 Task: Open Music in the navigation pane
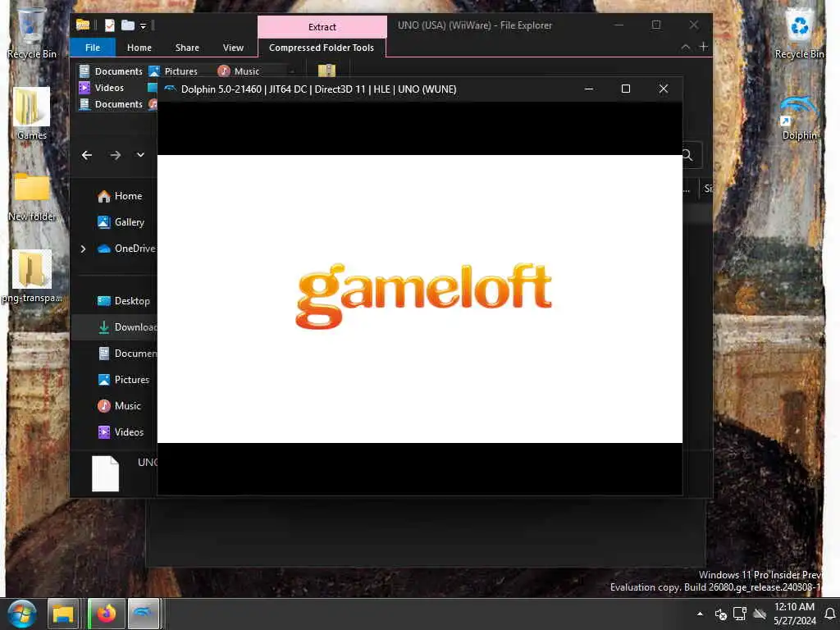coord(120,406)
